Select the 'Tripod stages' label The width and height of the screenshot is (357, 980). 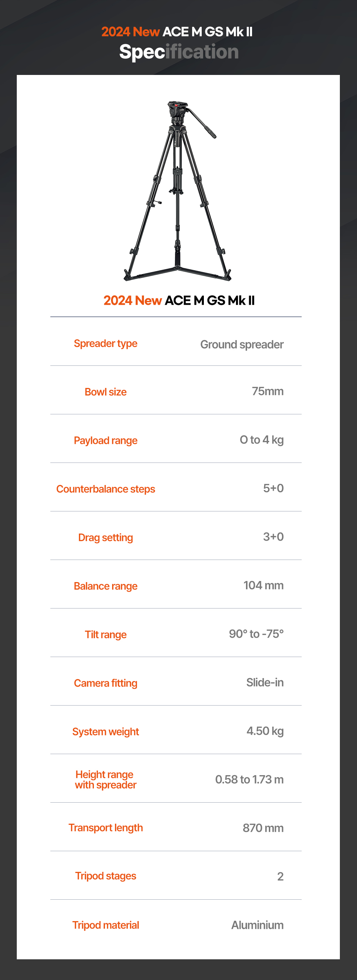105,876
